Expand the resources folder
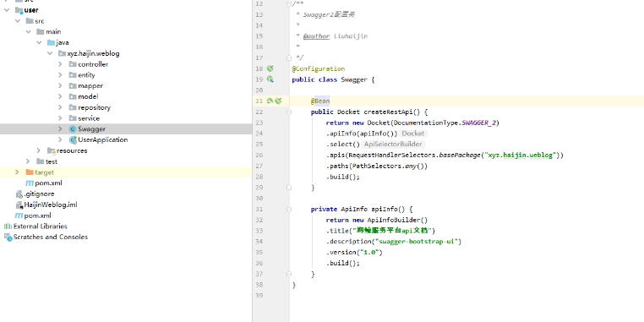The width and height of the screenshot is (644, 322). pos(39,150)
